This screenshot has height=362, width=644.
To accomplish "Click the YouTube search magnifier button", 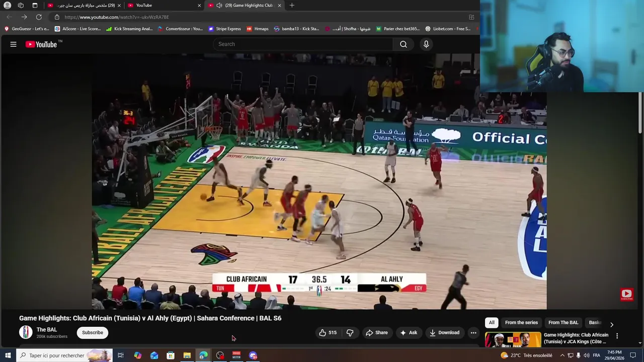I will pyautogui.click(x=404, y=44).
